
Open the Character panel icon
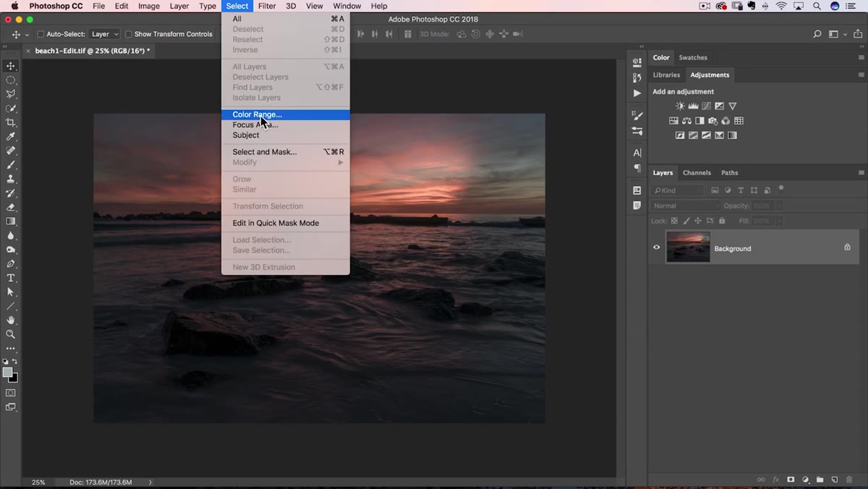coord(637,153)
